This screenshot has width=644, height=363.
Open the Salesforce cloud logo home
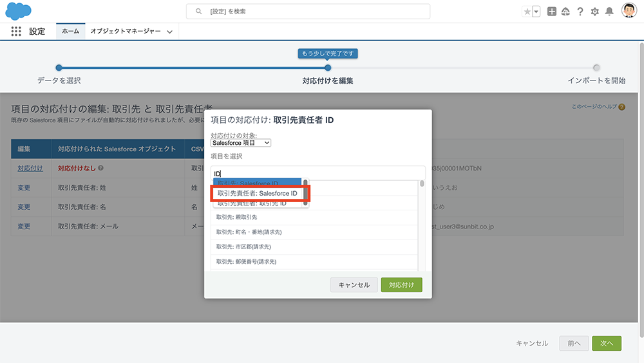[18, 11]
